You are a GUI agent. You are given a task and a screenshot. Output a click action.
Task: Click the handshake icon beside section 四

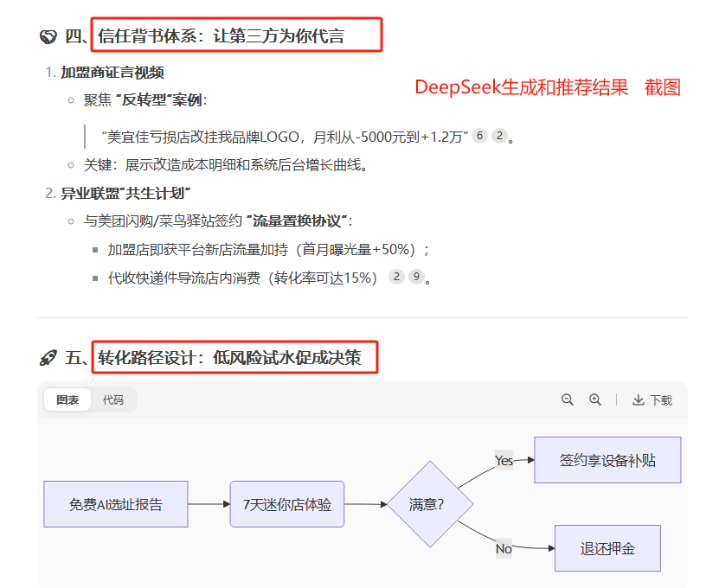point(48,36)
